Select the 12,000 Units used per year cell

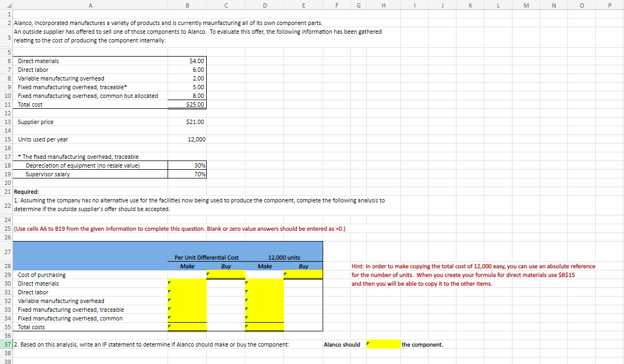coord(187,139)
